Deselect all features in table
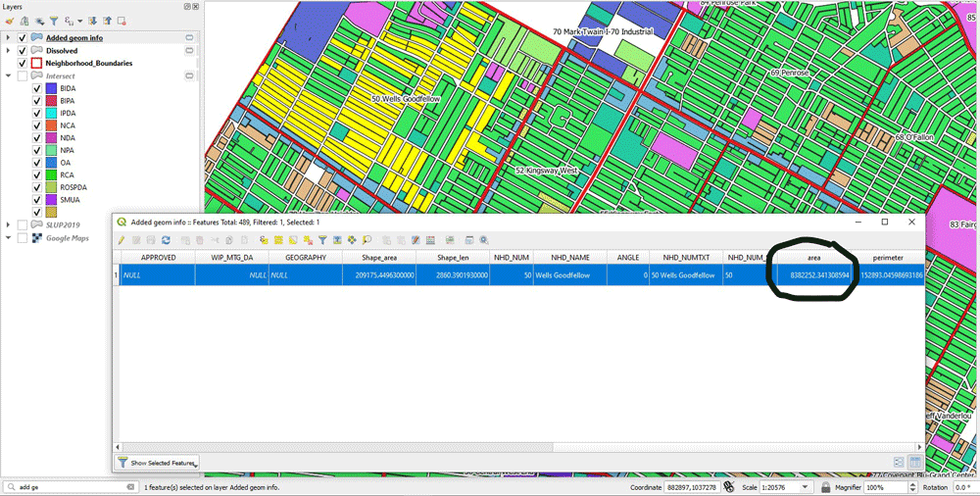 308,239
